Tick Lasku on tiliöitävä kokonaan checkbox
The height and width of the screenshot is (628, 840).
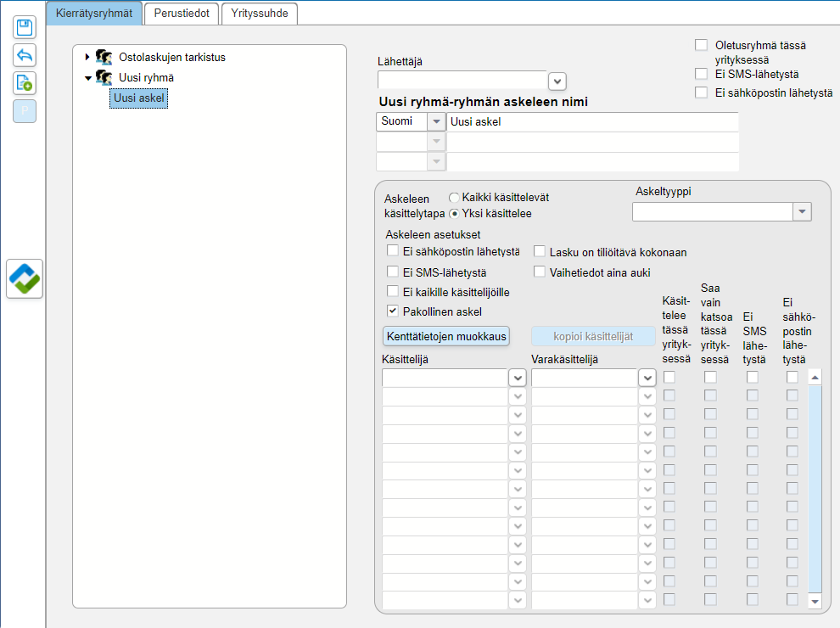point(540,251)
